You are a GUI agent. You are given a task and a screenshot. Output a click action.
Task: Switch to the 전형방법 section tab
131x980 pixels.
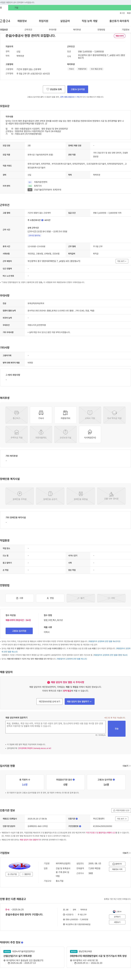[x=101, y=30]
